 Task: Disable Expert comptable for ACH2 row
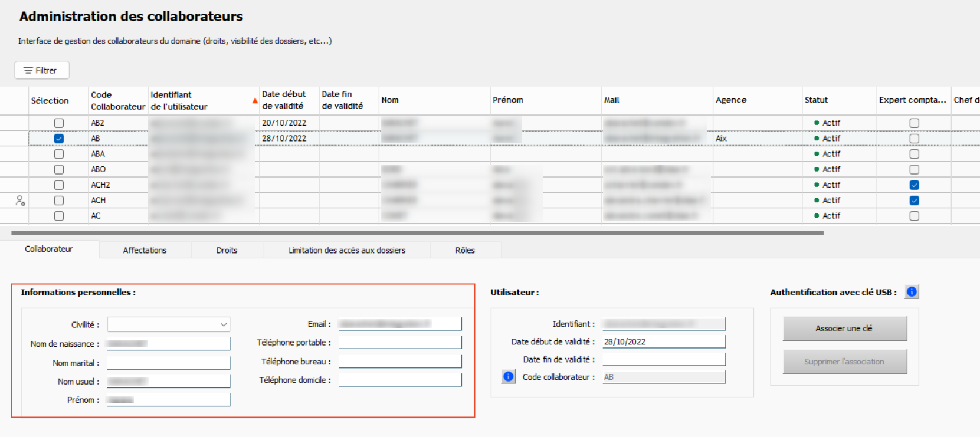(x=914, y=185)
